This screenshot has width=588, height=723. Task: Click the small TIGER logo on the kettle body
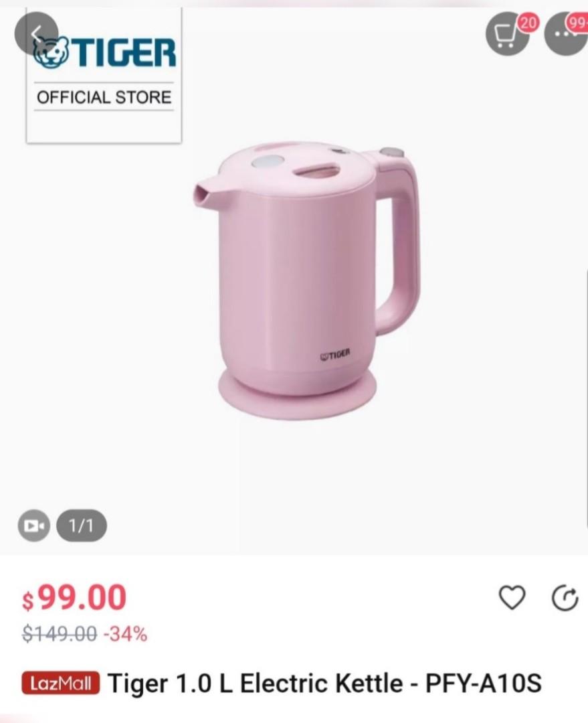(335, 353)
